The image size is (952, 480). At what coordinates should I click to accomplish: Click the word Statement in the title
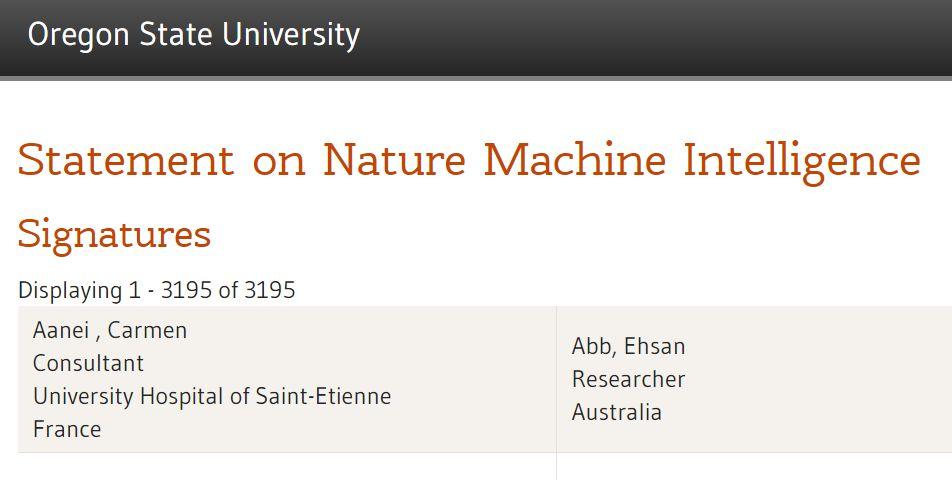(x=126, y=160)
